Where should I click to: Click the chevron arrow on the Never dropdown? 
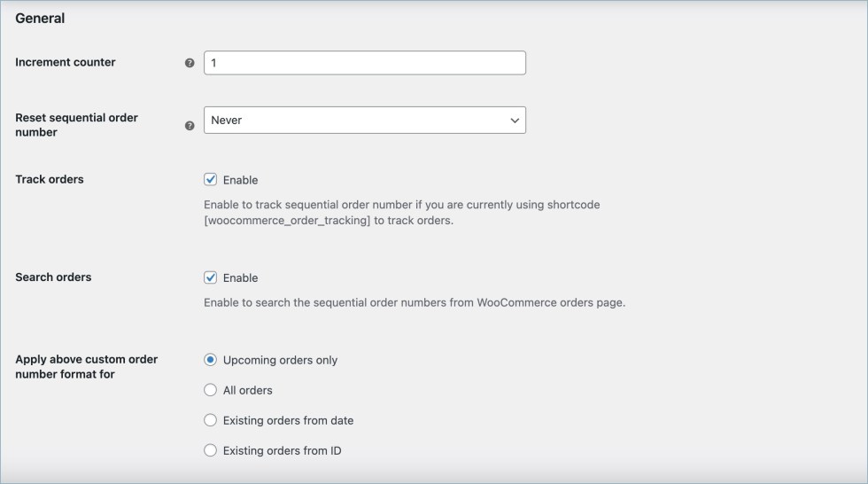515,121
